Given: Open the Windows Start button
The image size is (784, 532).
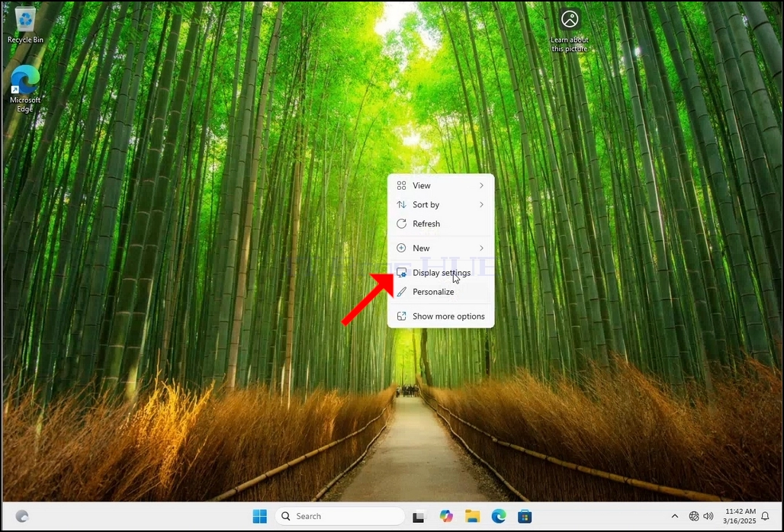Looking at the screenshot, I should [x=259, y=516].
